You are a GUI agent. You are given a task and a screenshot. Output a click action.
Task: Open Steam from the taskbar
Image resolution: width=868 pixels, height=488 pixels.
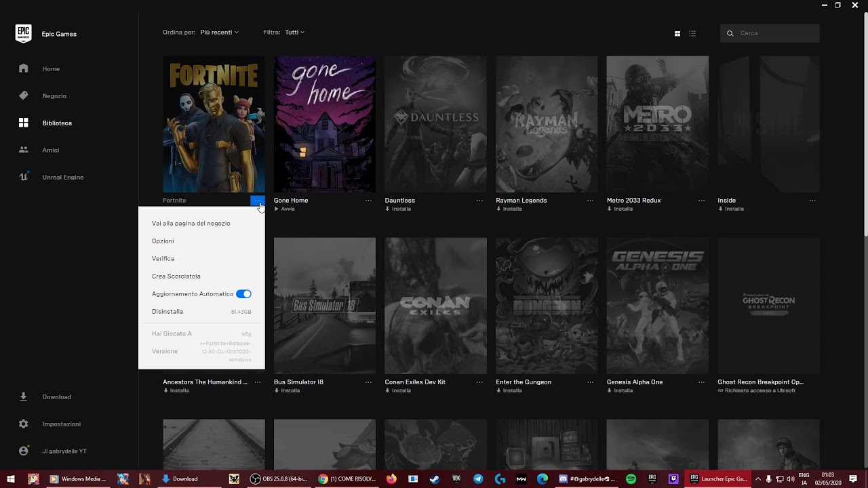point(435,479)
